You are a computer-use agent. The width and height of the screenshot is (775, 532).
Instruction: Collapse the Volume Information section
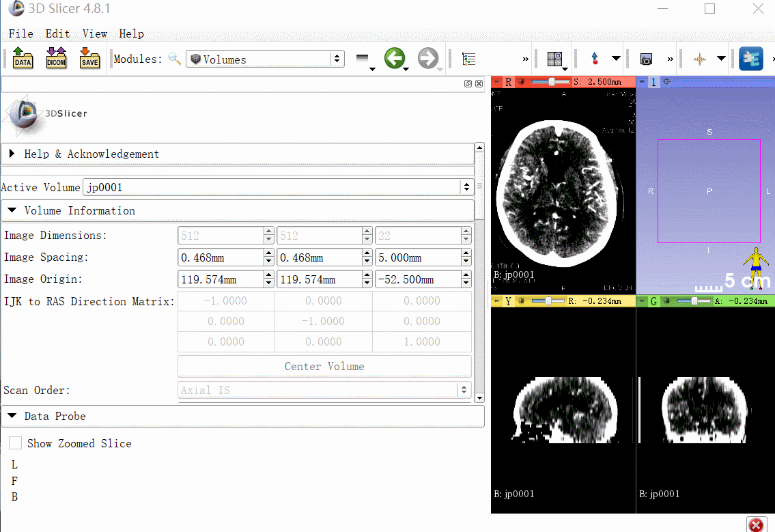(x=238, y=210)
